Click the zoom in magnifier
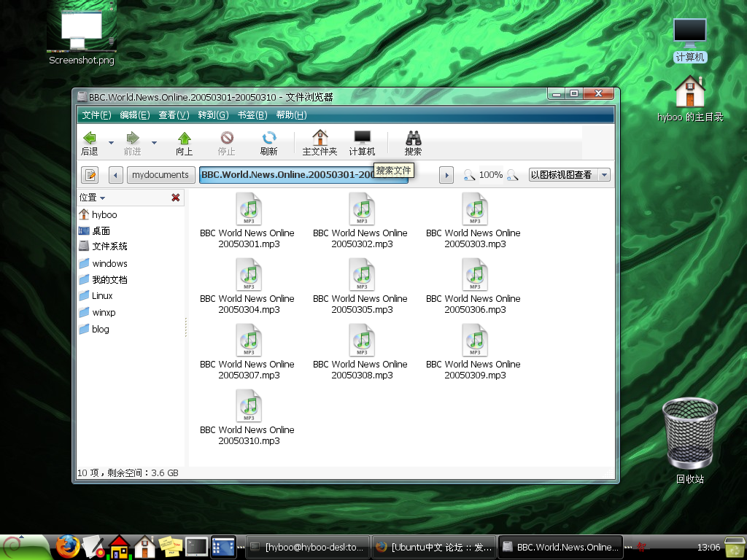The image size is (747, 560). click(513, 175)
